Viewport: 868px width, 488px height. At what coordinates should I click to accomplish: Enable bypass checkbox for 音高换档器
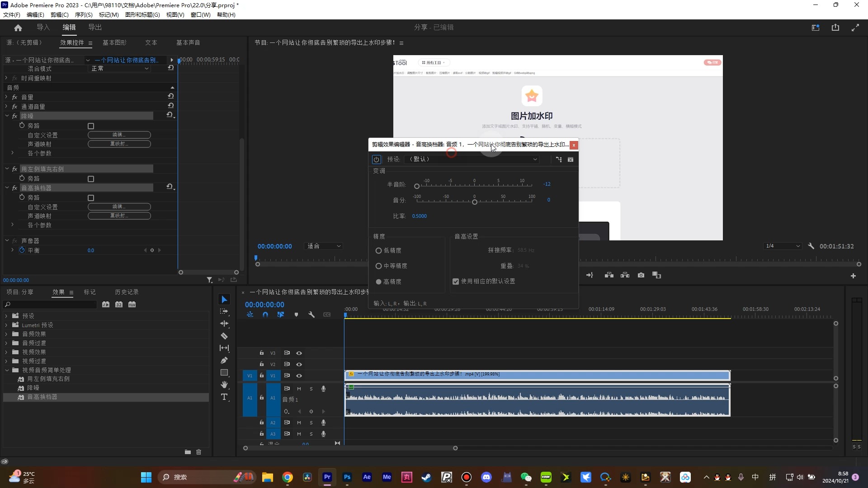coord(91,198)
